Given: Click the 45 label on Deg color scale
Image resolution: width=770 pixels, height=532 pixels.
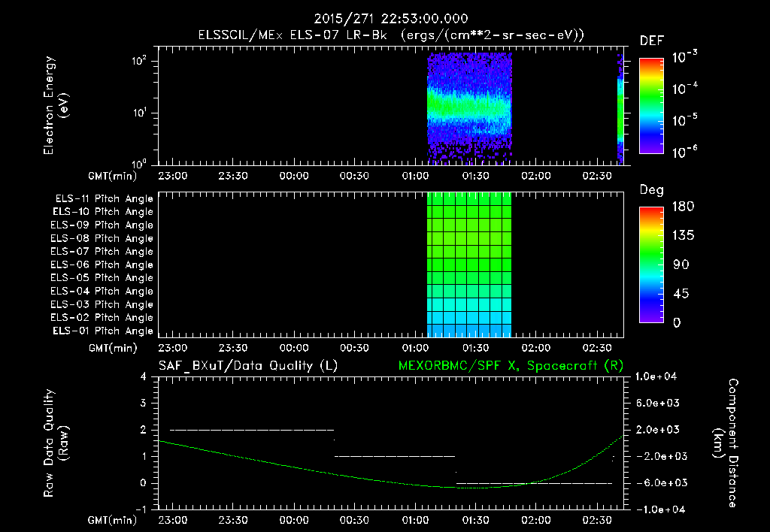Looking at the screenshot, I should 681,294.
